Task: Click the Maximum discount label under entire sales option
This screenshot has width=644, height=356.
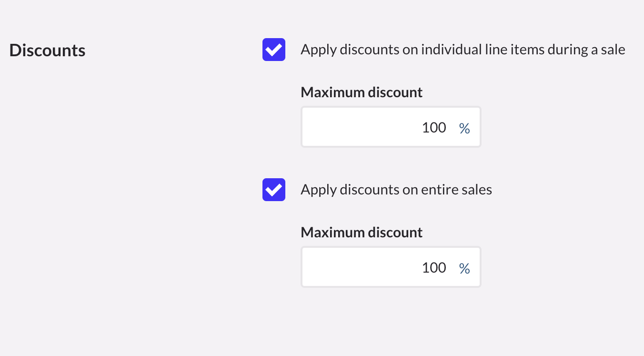Action: pos(362,232)
